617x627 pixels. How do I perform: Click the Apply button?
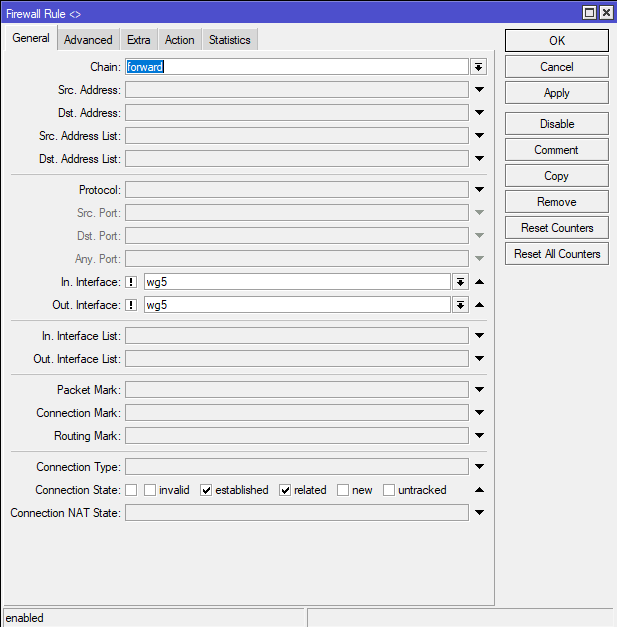point(557,93)
